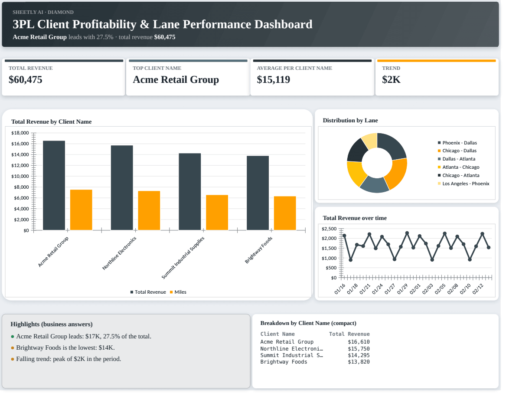Click Summit Industrial Supplies' revenue bar

tap(190, 191)
